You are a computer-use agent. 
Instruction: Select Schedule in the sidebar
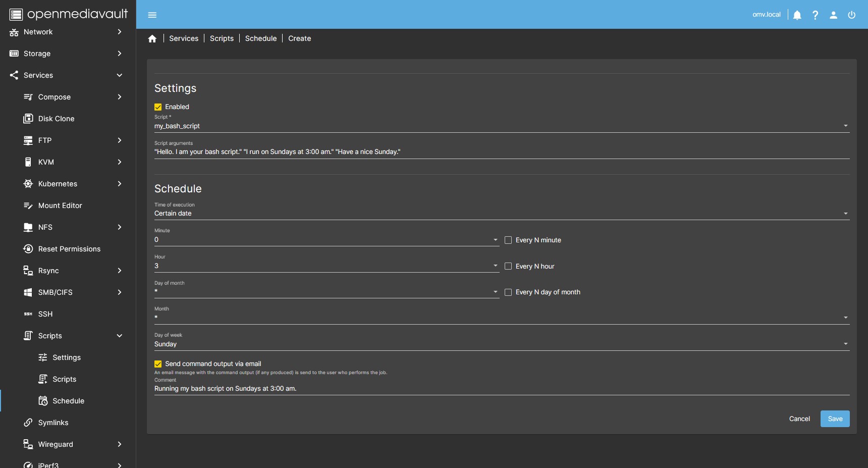(68, 401)
